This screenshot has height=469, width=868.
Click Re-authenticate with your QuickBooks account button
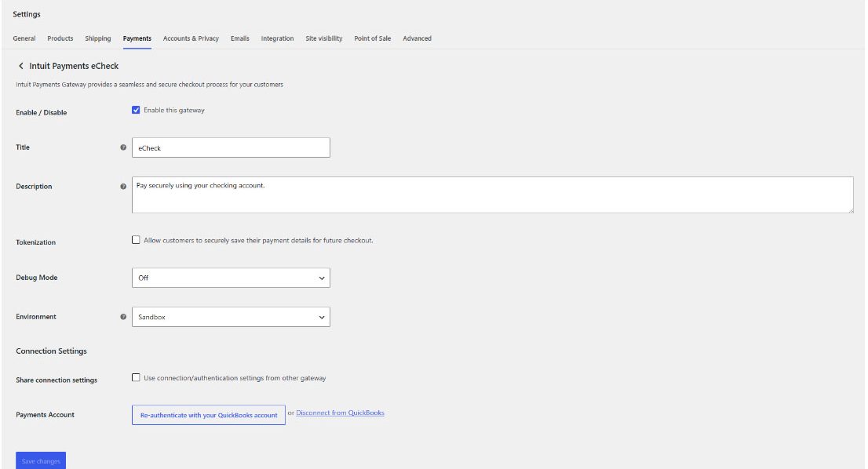tap(209, 415)
